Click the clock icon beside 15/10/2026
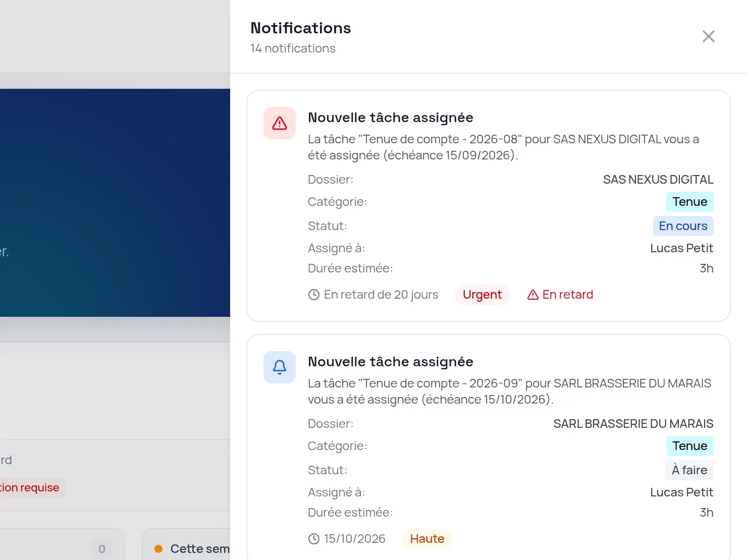 click(x=314, y=539)
